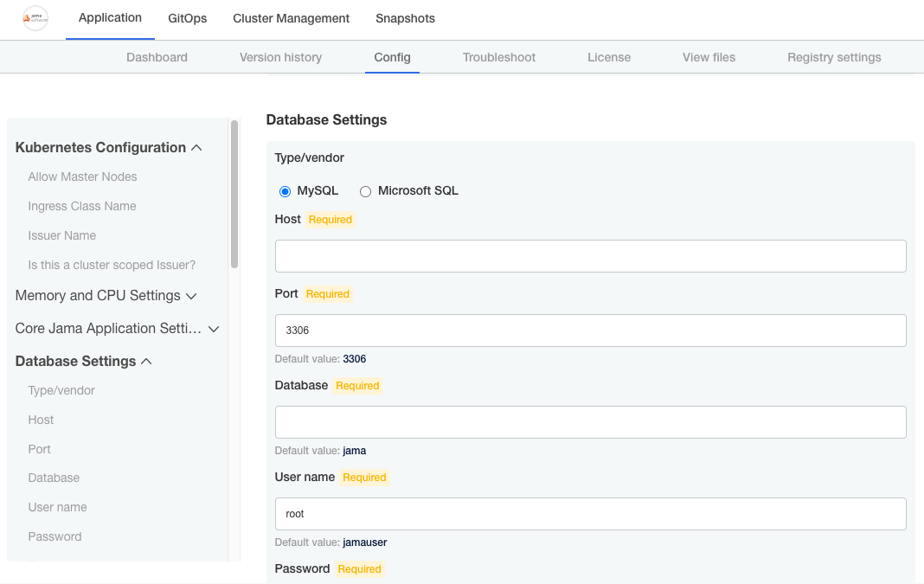924x584 pixels.
Task: Jump to cluster scoped Issuer setting
Action: [x=112, y=266]
